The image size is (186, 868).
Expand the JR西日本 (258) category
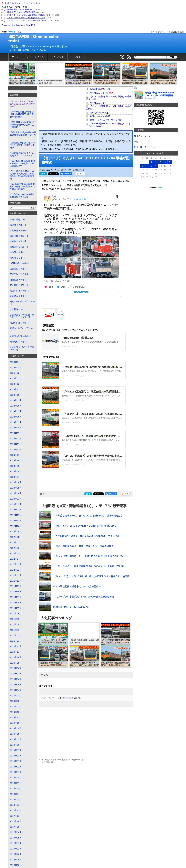pos(26,247)
